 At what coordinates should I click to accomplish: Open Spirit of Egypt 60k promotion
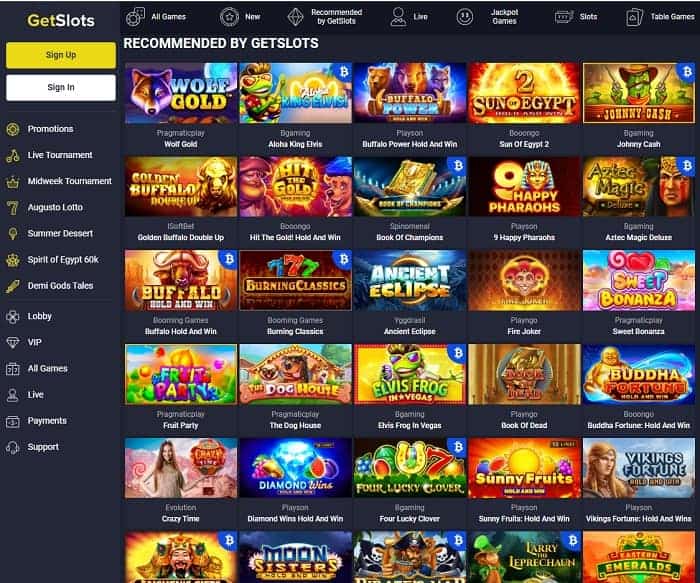point(62,260)
